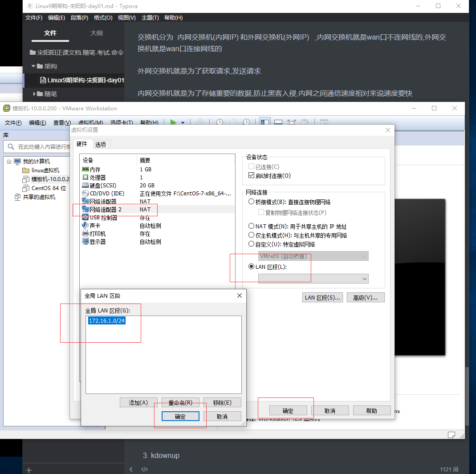
Task: Click 确定 in 虚拟机设置 dialog
Action: 288,410
